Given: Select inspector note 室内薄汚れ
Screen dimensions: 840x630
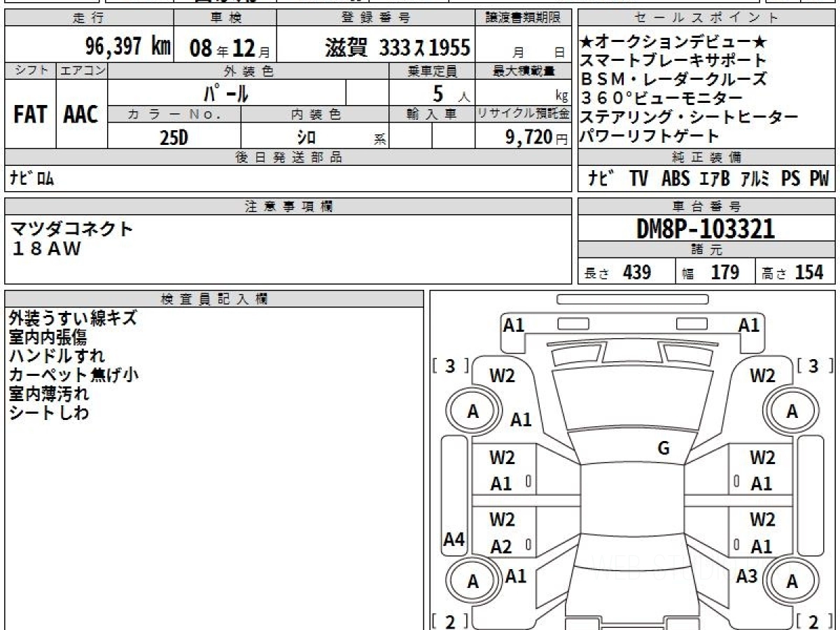Looking at the screenshot, I should pyautogui.click(x=48, y=393).
